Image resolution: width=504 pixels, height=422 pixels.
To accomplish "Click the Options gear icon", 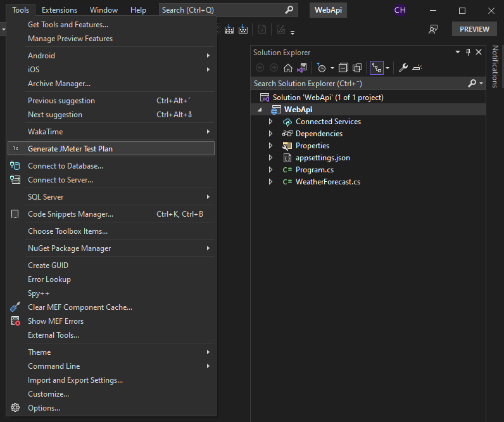I will pyautogui.click(x=15, y=407).
